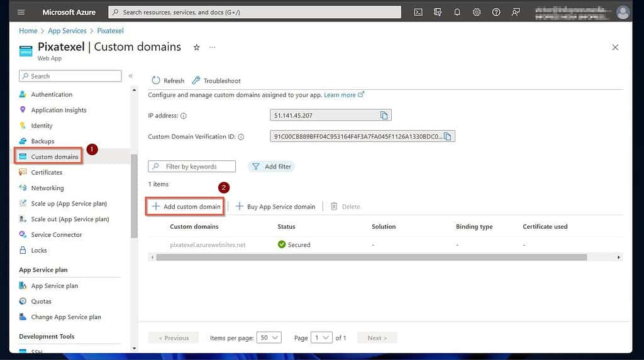Click the Delete command
The height and width of the screenshot is (360, 644).
coord(345,207)
